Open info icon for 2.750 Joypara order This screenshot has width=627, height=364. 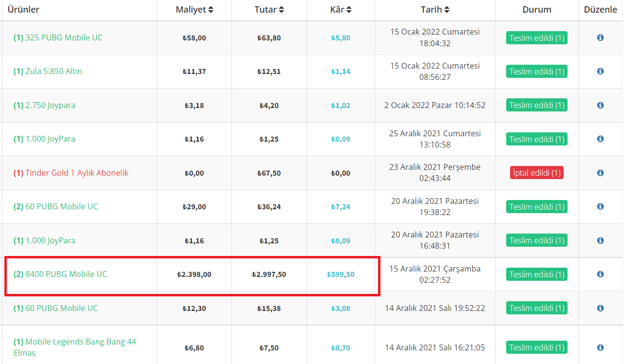600,105
